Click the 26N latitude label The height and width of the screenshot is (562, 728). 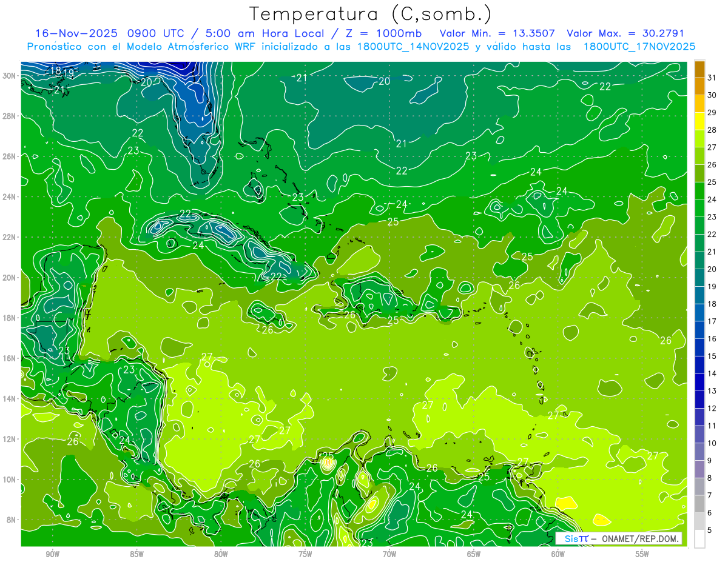10,156
